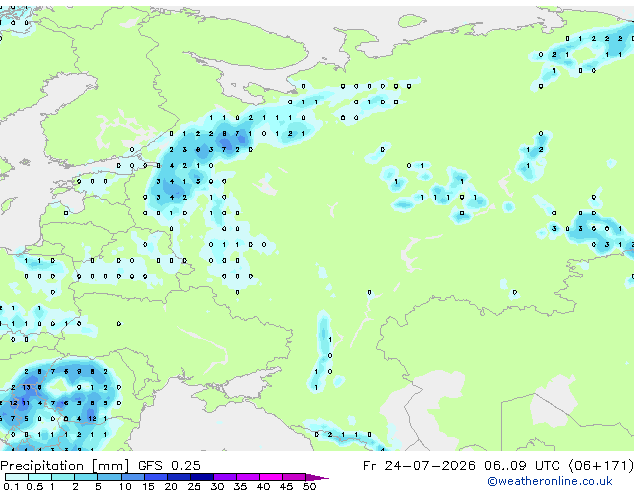Click the '13' precipitation value on the map
634x490 pixels.
coord(26,387)
